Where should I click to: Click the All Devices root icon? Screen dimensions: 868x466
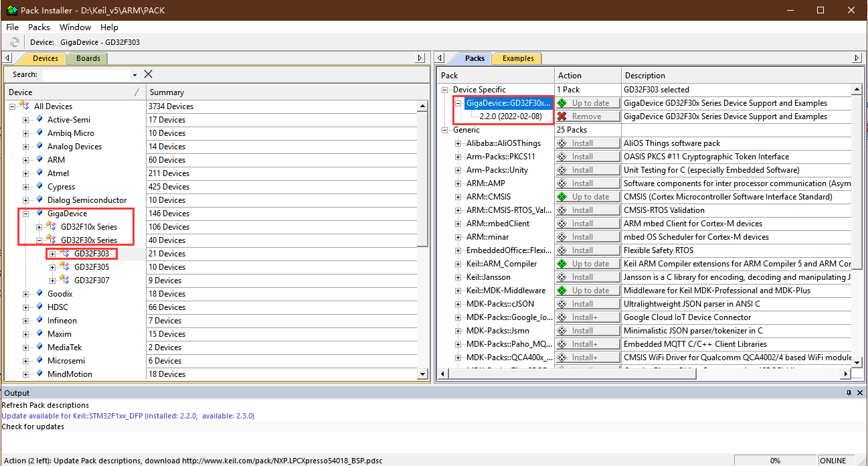click(24, 106)
